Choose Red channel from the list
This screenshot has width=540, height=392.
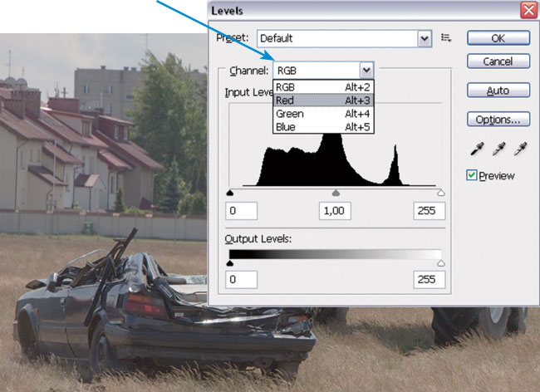(323, 100)
